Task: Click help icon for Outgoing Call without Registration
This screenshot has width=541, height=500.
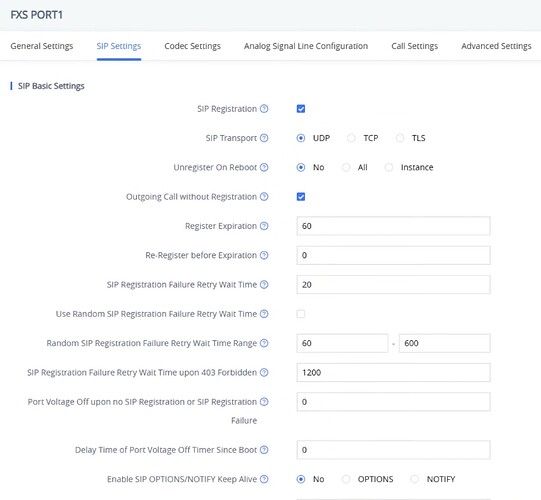Action: click(x=264, y=197)
